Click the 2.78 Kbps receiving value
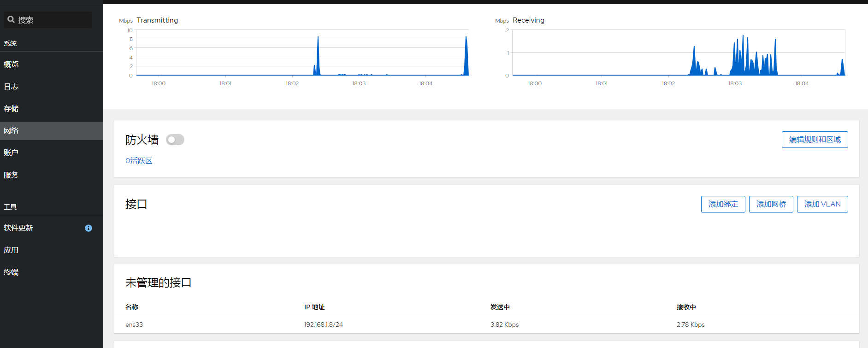This screenshot has height=348, width=868. pyautogui.click(x=691, y=324)
